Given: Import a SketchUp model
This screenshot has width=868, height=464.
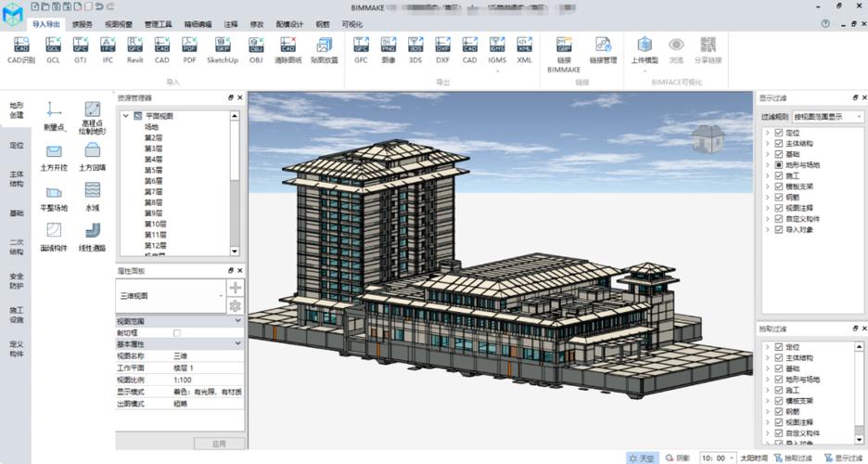Looking at the screenshot, I should coord(223,50).
